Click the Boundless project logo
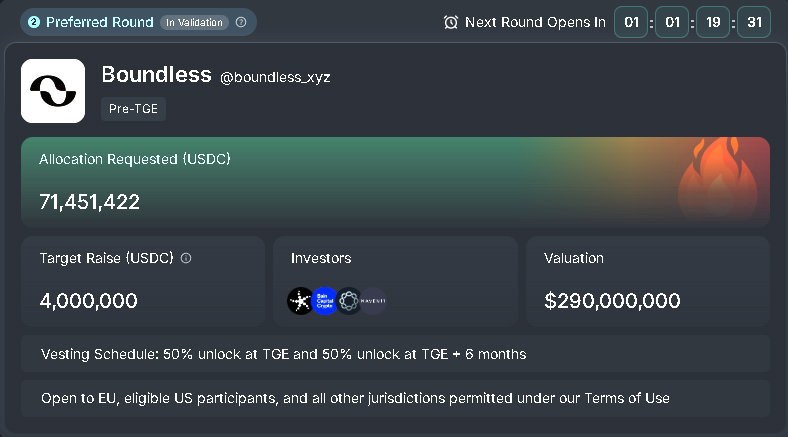 click(x=53, y=91)
